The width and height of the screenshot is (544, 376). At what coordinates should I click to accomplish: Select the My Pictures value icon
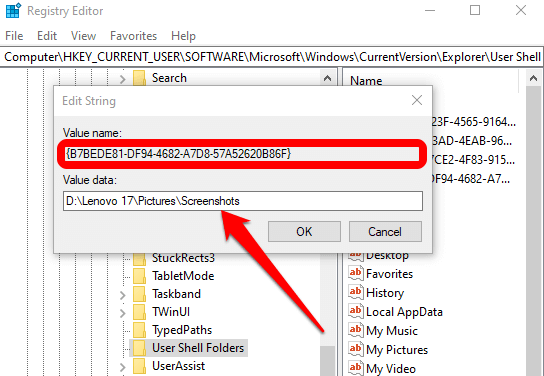pyautogui.click(x=356, y=349)
